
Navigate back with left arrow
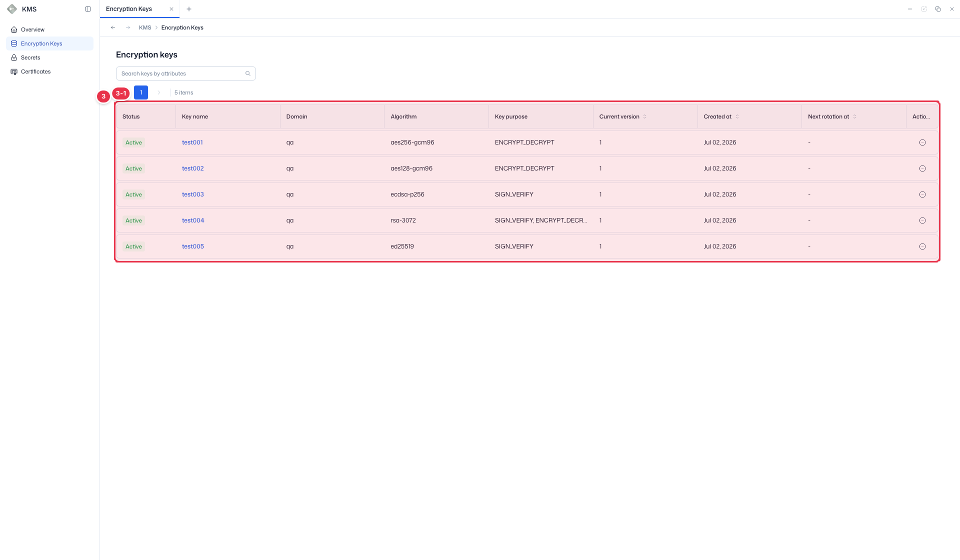coord(113,27)
